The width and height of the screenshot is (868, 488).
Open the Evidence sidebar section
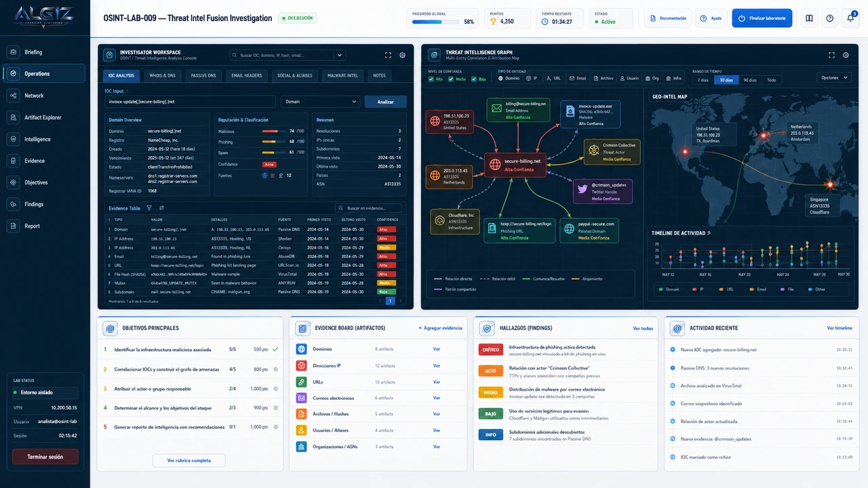(x=45, y=161)
